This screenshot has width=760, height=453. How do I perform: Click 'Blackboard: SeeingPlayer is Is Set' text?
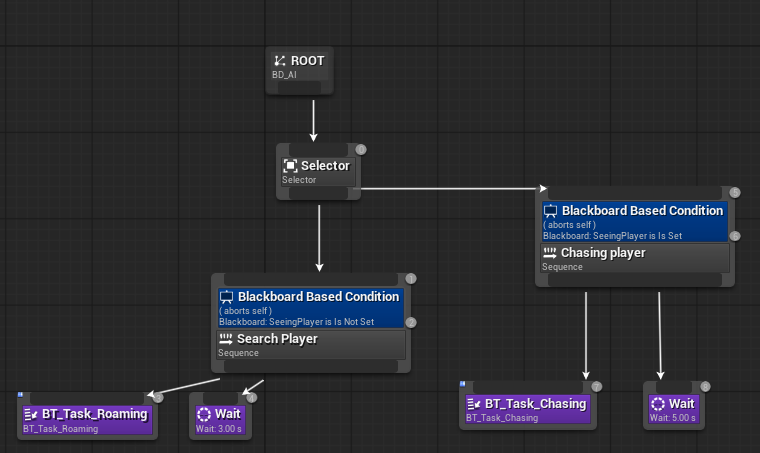[612, 236]
